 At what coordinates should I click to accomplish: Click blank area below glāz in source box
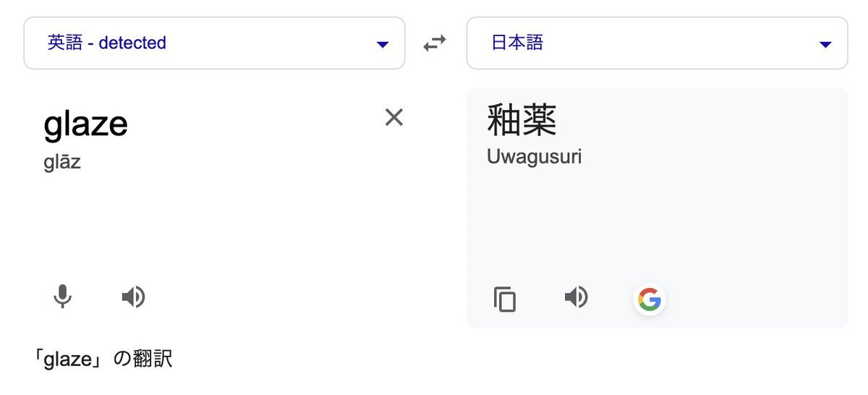coord(217,224)
